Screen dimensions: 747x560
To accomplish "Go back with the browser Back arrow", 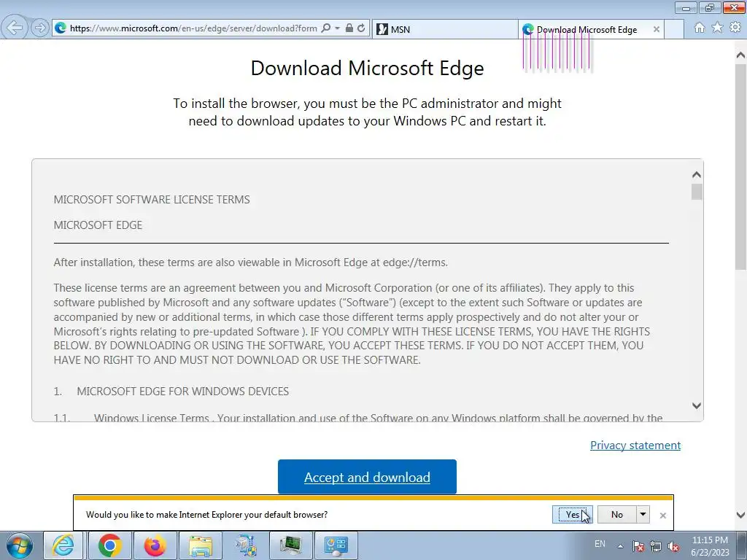I will pyautogui.click(x=15, y=28).
